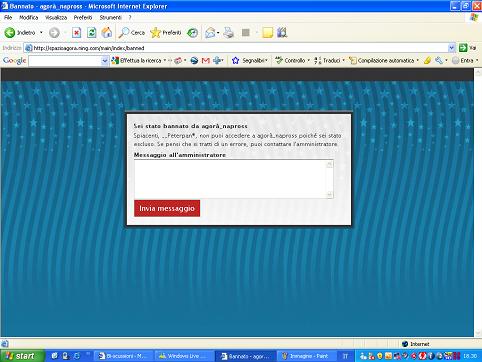Screen dimensions: 482x362
Task: Click the message box scrollbar up arrow
Action: click(329, 164)
